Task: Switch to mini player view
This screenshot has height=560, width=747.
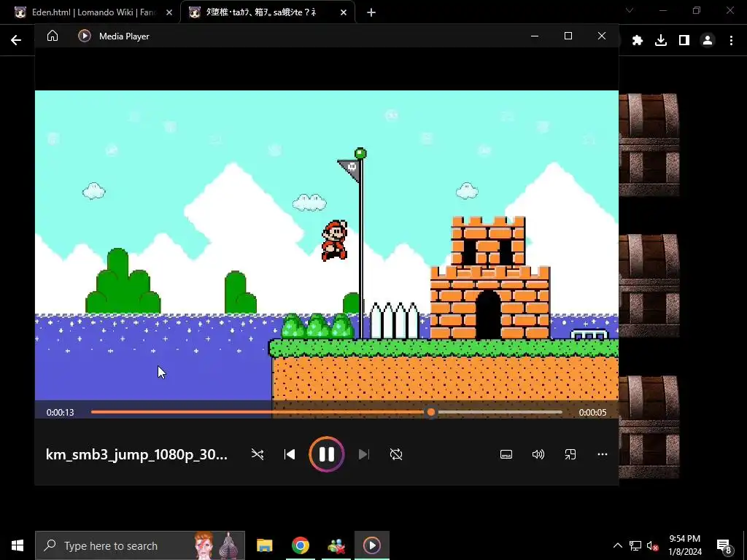Action: (x=570, y=454)
